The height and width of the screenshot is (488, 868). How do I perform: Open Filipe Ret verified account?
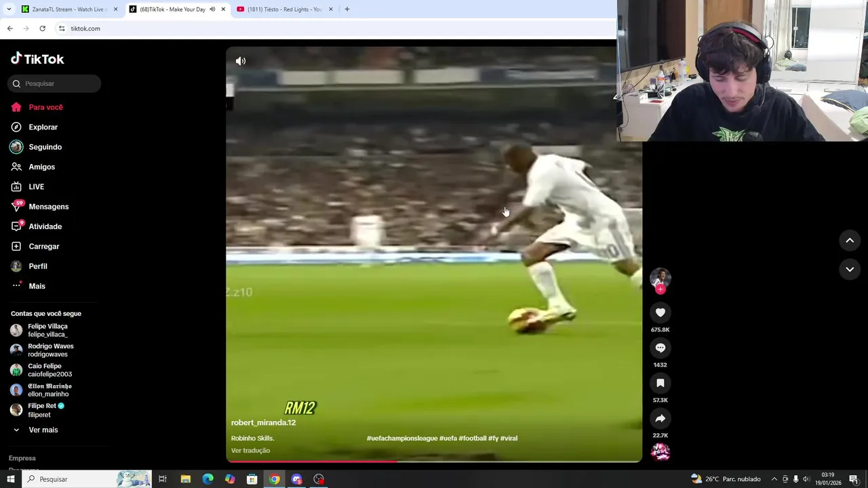42,410
